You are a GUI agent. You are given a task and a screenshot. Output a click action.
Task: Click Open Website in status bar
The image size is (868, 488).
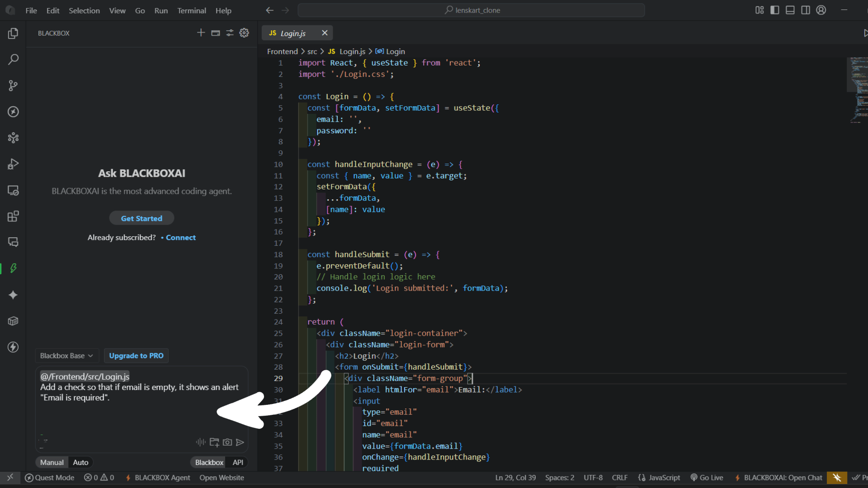pyautogui.click(x=222, y=478)
